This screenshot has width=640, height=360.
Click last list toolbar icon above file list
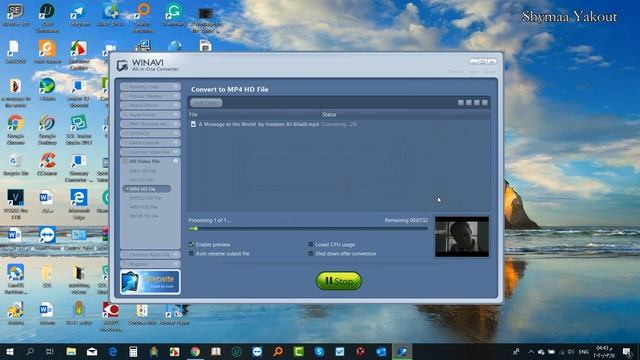485,102
